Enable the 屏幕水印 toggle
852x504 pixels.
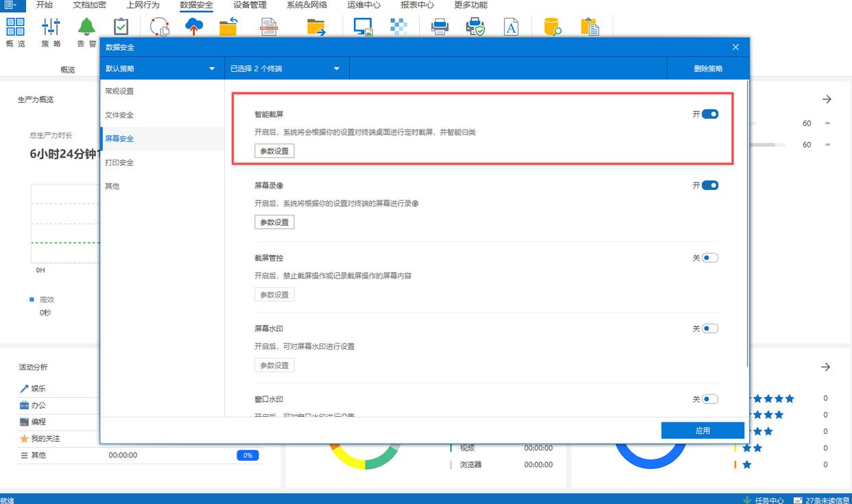click(x=710, y=328)
